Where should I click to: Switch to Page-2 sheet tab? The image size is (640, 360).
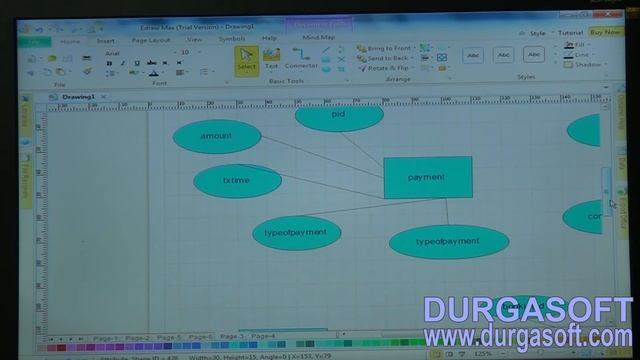click(x=137, y=338)
